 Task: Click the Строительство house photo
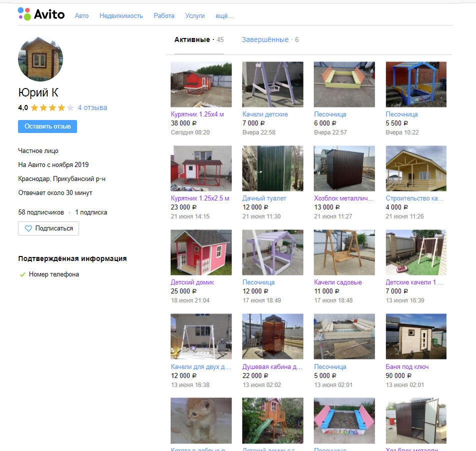click(x=416, y=168)
